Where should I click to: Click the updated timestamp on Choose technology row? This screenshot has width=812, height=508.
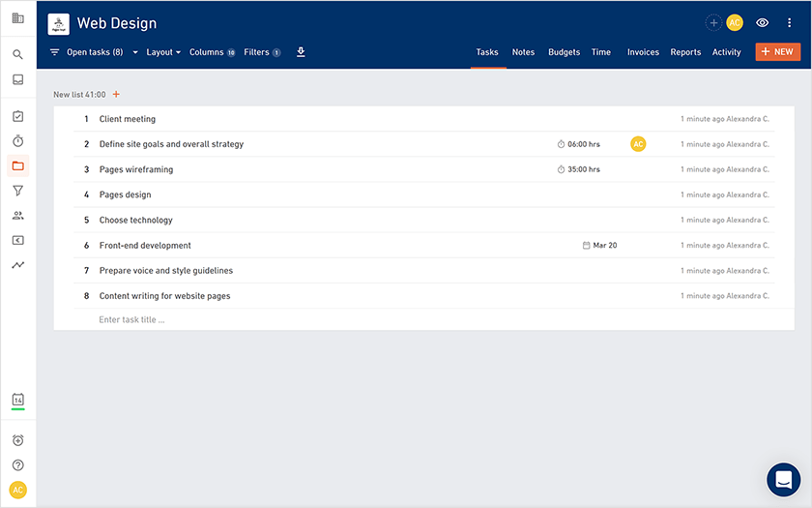click(724, 221)
